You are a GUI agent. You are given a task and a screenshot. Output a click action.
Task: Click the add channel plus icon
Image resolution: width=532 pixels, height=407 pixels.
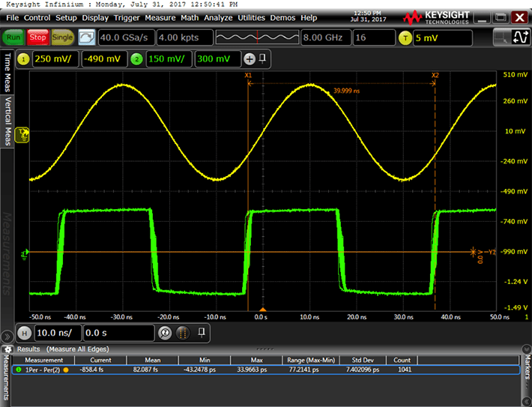250,59
